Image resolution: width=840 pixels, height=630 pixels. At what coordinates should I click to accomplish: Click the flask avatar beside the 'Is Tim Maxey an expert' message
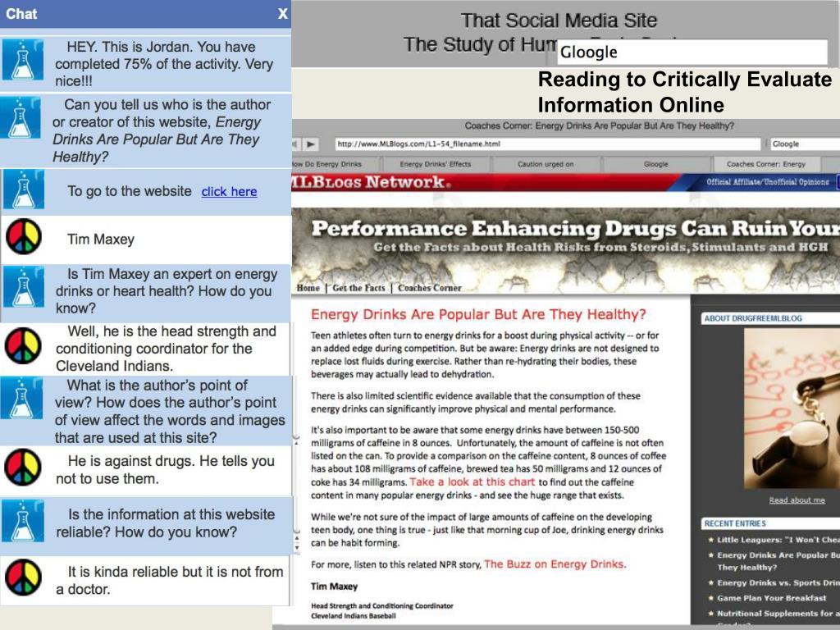24,286
